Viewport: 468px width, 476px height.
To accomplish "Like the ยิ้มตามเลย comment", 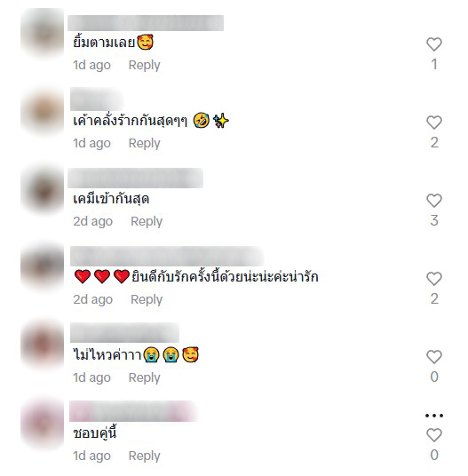I will tap(434, 44).
